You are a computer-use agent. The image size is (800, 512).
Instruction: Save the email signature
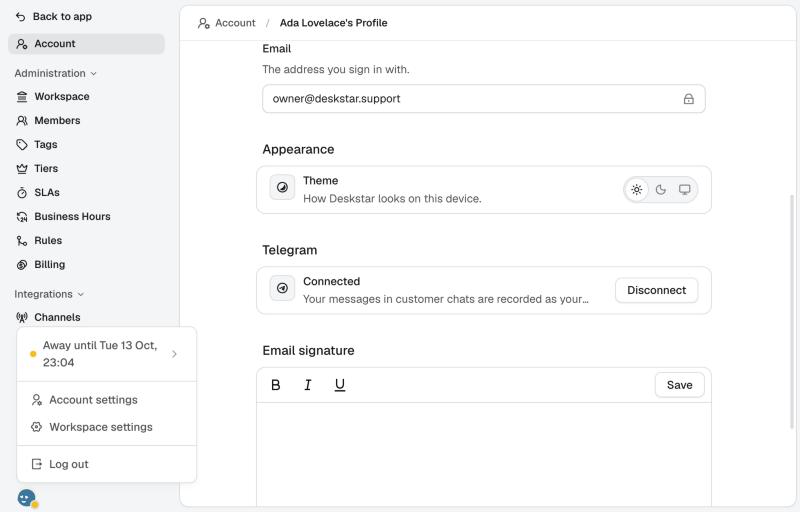coord(680,385)
